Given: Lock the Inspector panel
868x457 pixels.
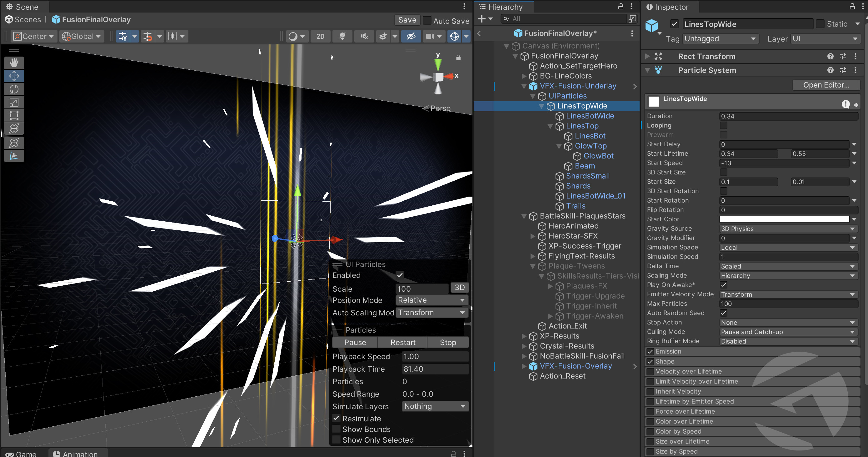Looking at the screenshot, I should [x=852, y=7].
